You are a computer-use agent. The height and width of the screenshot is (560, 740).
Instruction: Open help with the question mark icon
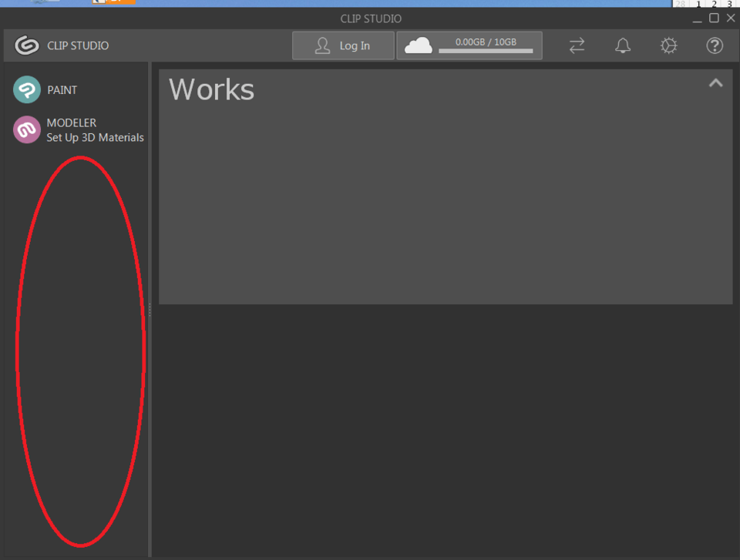pos(715,45)
